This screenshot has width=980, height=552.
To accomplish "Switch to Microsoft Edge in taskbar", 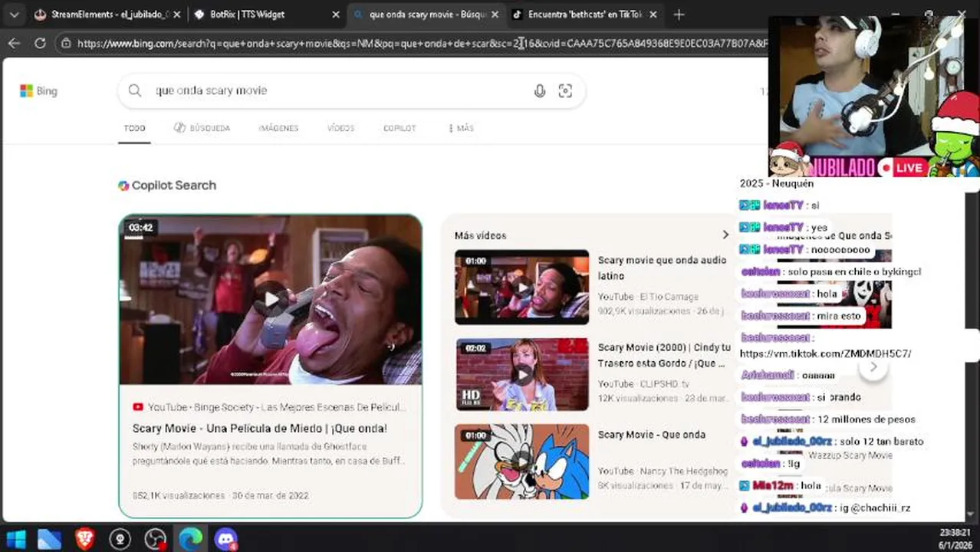I will coord(190,539).
